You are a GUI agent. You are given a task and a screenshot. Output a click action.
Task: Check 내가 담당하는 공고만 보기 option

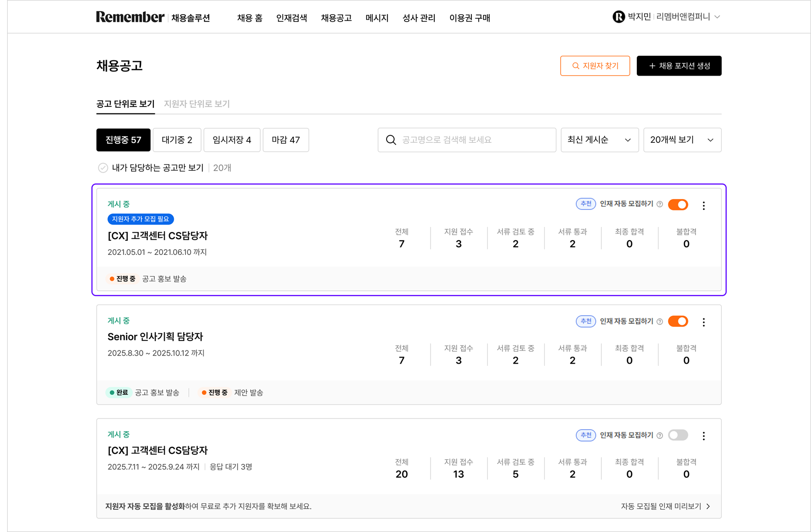pos(103,168)
